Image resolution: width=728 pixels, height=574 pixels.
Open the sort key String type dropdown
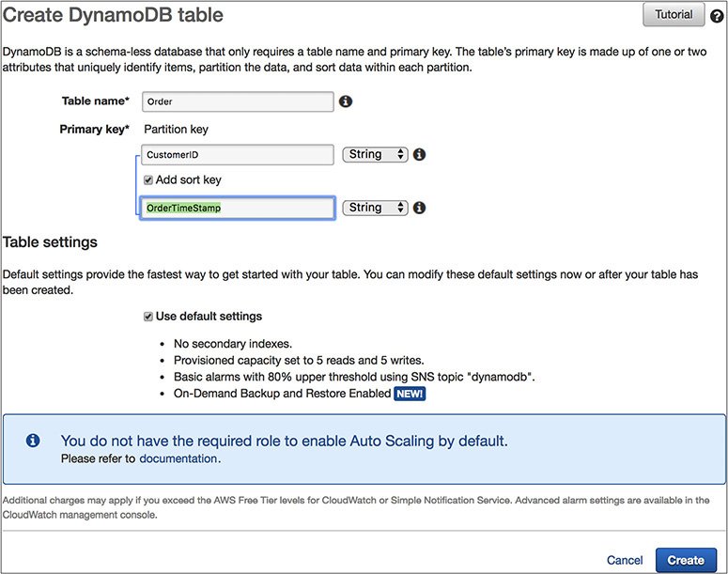(375, 208)
